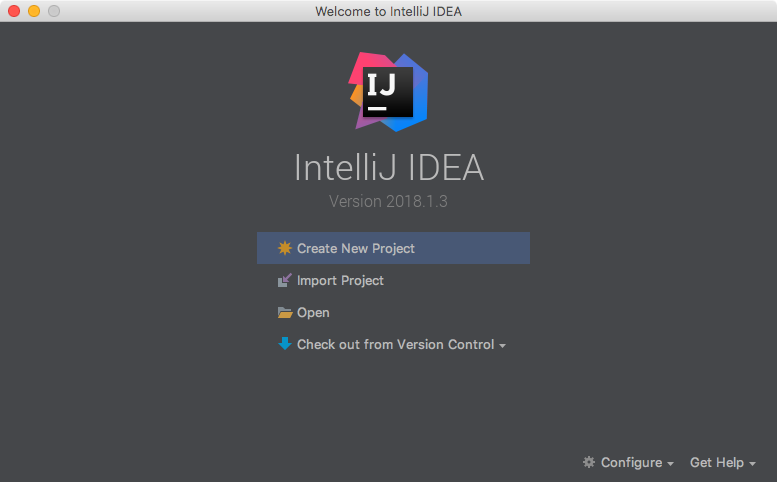Viewport: 777px width, 482px height.
Task: Open Check out from Version Control label
Action: pyautogui.click(x=395, y=344)
